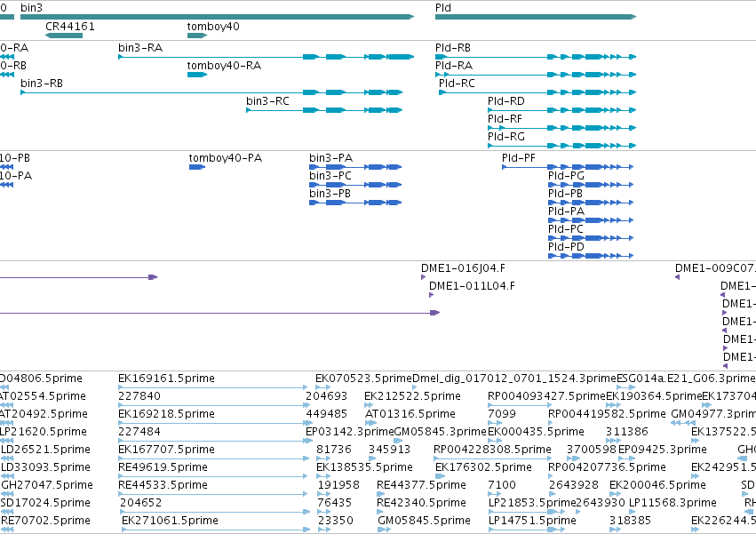This screenshot has height=534, width=756.
Task: Select the bin3 gene label
Action: coord(31,8)
